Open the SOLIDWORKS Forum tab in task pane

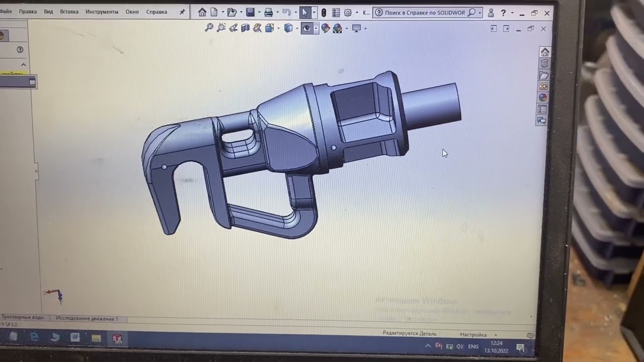tap(541, 121)
